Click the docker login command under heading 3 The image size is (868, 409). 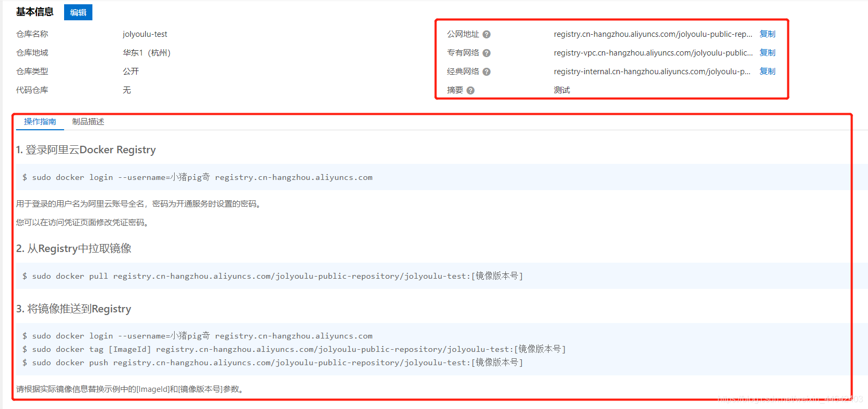click(x=198, y=336)
